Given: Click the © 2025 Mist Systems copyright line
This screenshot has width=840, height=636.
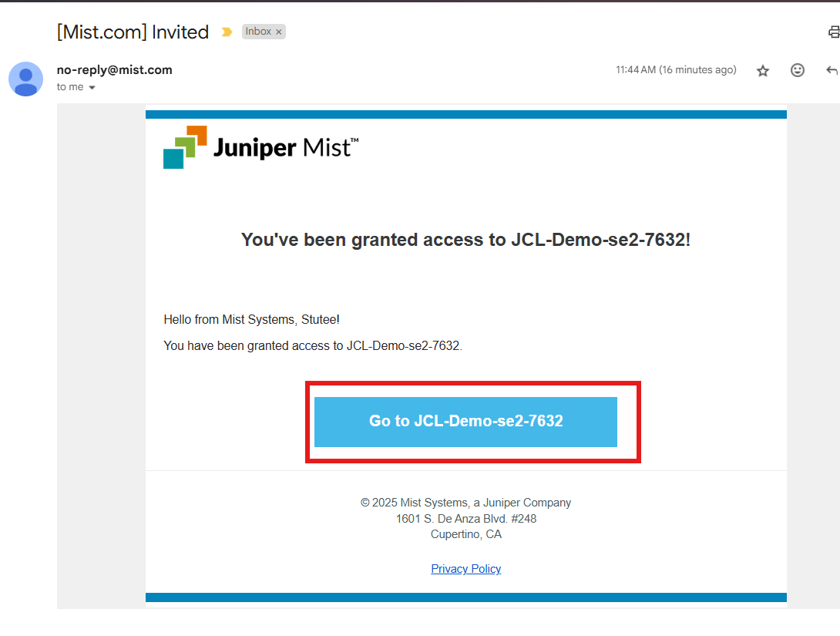Looking at the screenshot, I should click(465, 503).
